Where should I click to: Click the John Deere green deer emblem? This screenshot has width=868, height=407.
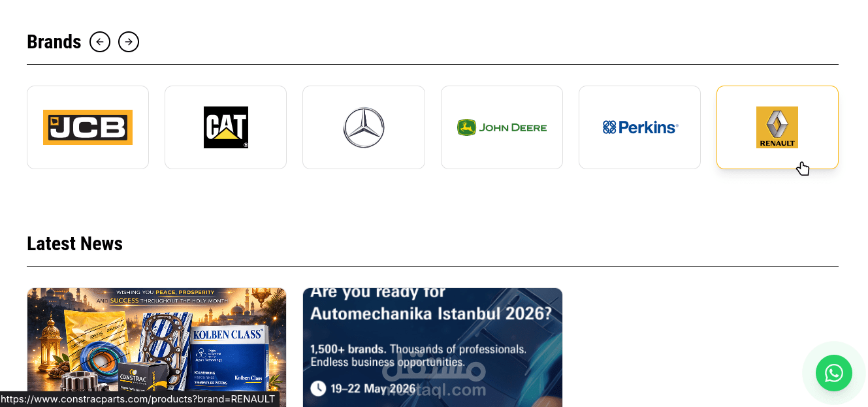pyautogui.click(x=466, y=127)
